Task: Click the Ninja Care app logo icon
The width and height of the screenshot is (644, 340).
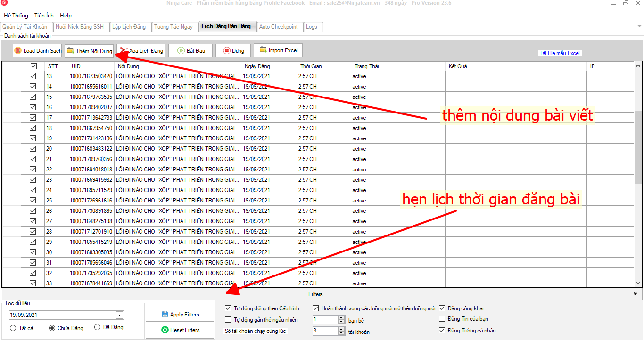Action: point(4,3)
